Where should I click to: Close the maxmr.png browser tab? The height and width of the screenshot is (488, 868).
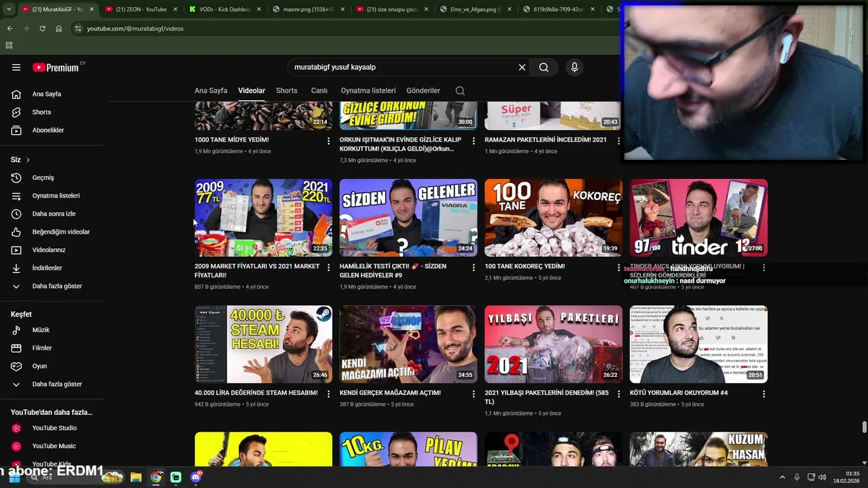click(342, 9)
